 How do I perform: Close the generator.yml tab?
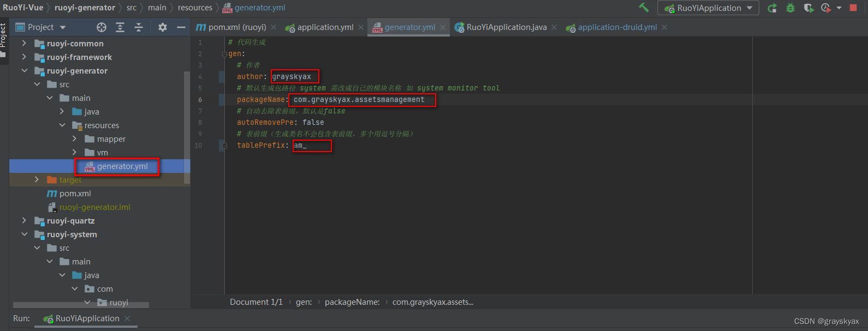click(x=443, y=27)
